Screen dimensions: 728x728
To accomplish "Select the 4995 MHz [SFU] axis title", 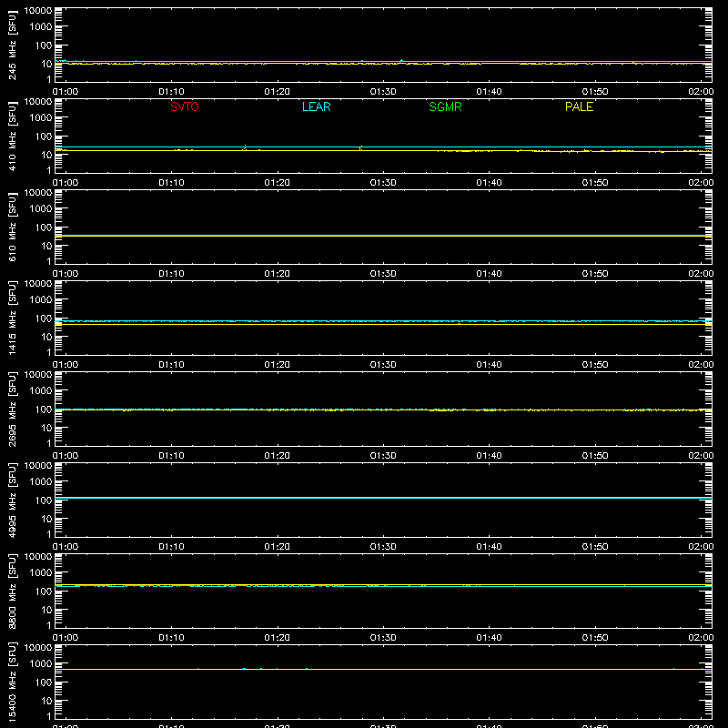I will (x=12, y=500).
